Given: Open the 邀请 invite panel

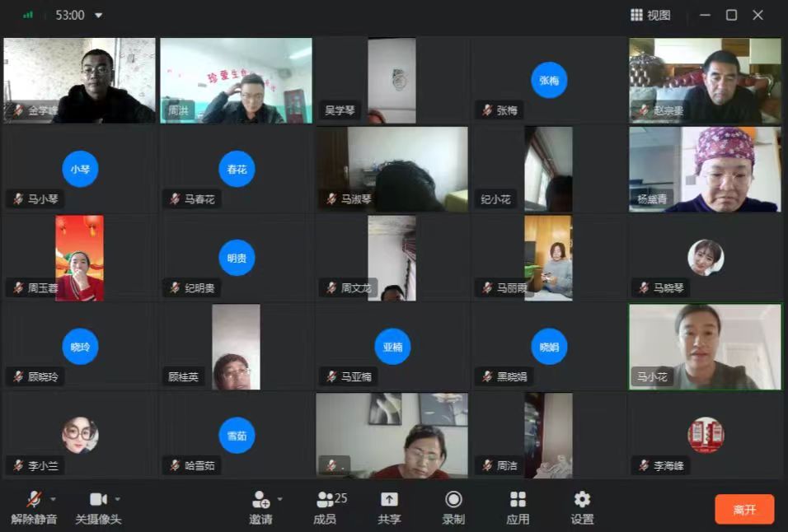Looking at the screenshot, I should tap(260, 506).
